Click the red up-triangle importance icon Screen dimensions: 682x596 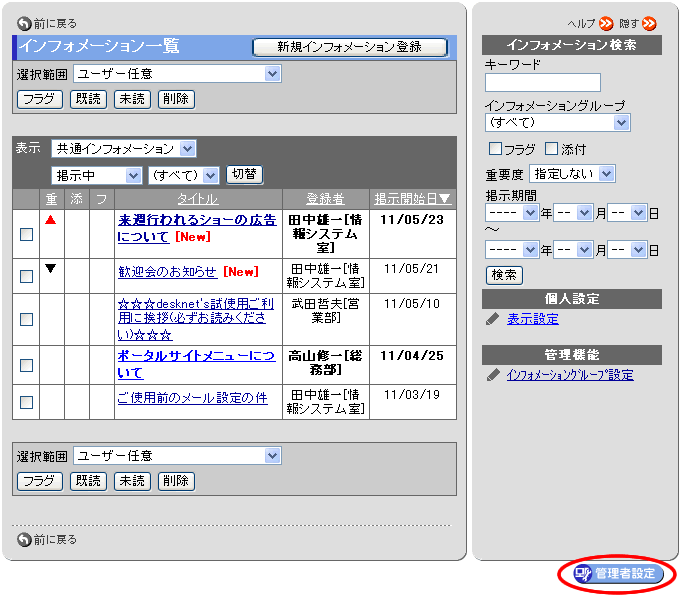click(51, 220)
